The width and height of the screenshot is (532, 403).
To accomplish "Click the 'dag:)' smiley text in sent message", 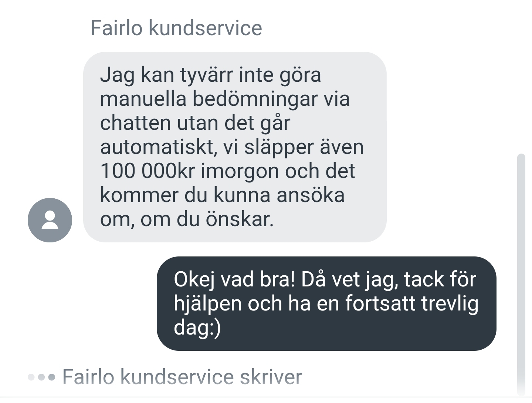I will click(x=197, y=328).
